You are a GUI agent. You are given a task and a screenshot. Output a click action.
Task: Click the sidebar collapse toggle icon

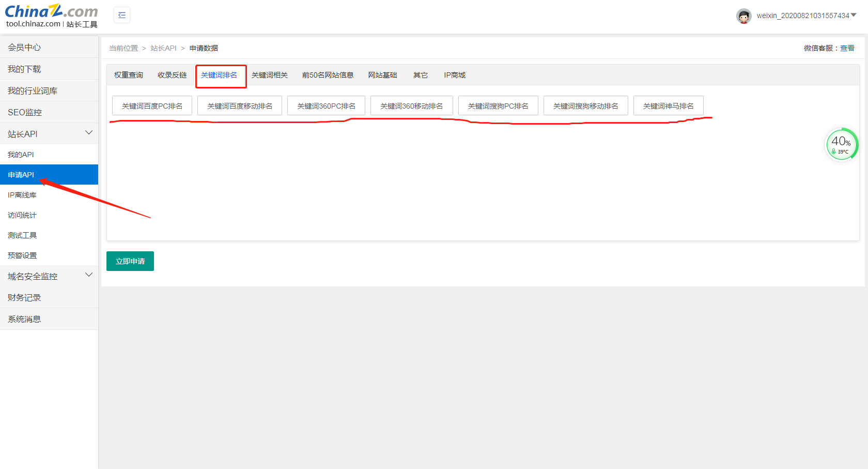pos(122,15)
